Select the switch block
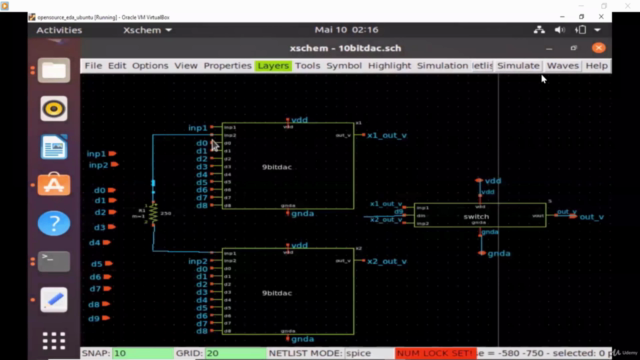Viewport: 640px width, 360px height. pyautogui.click(x=480, y=215)
